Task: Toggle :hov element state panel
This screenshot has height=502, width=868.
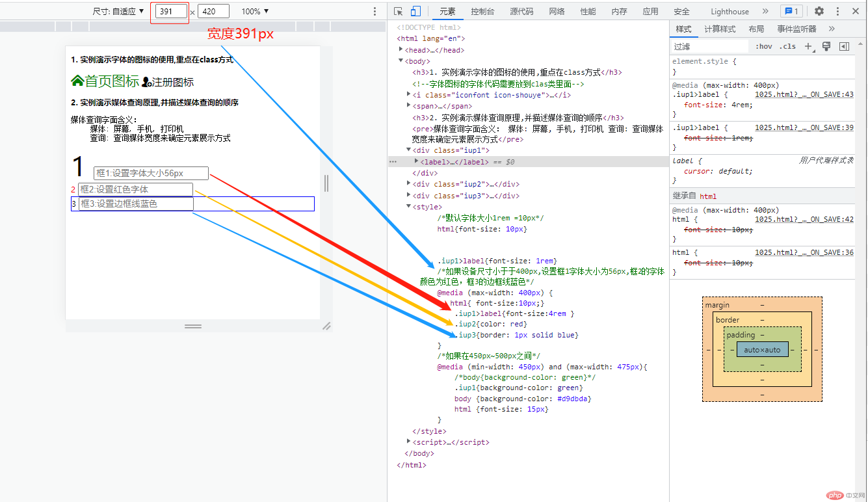Action: 764,46
